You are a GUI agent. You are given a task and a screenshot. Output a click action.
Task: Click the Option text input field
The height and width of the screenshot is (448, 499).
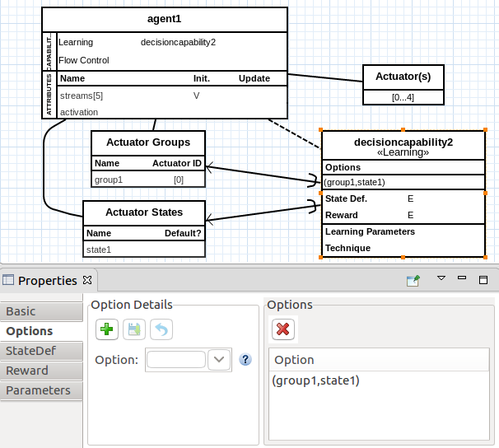175,360
